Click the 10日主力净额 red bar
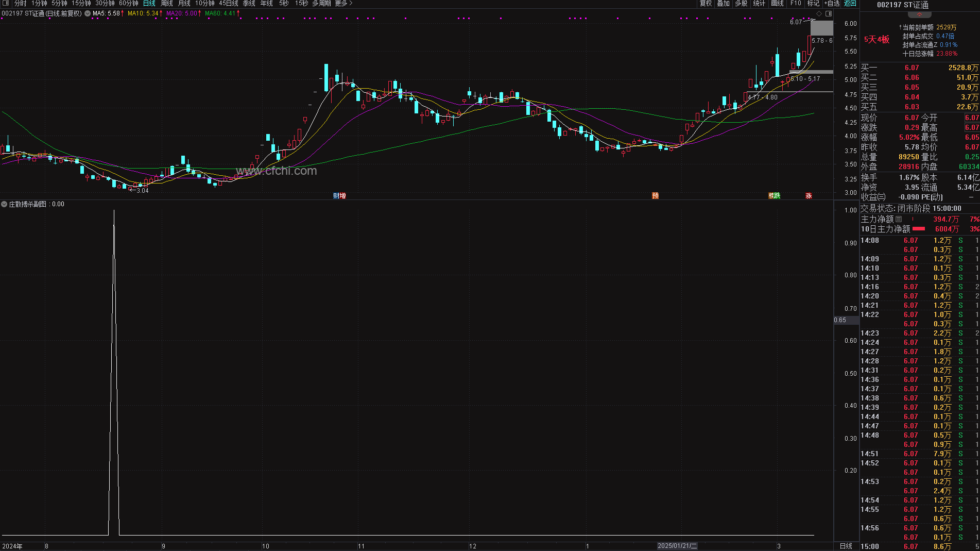 tap(919, 229)
